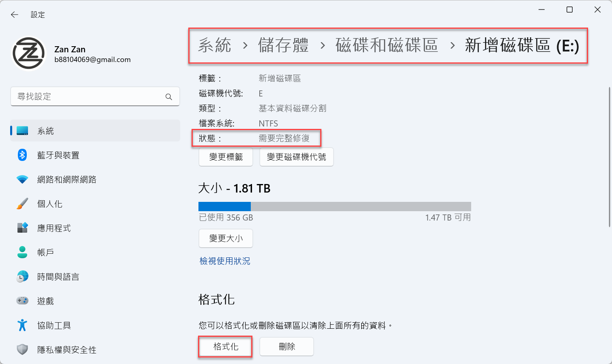Screen dimensions: 612x364
Task: Go to 儲存體 in the breadcrumb
Action: (283, 45)
